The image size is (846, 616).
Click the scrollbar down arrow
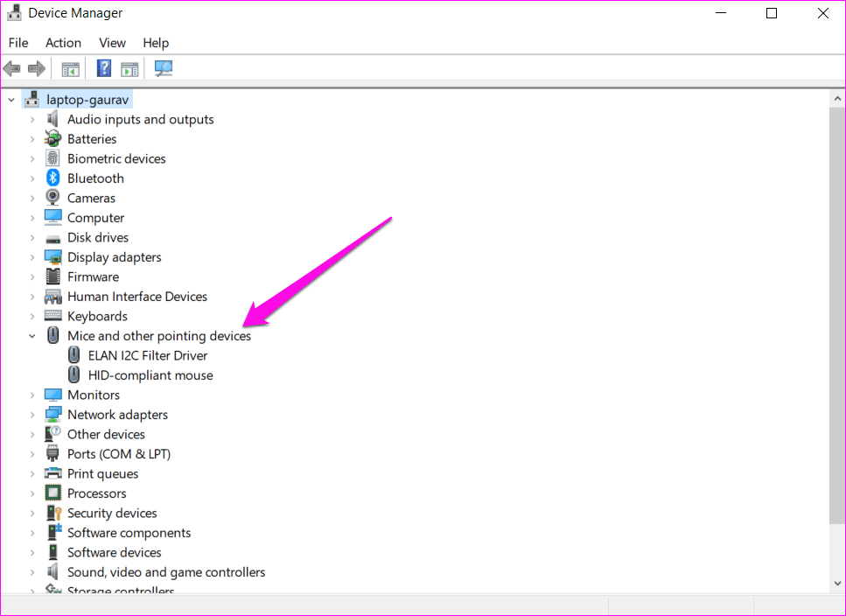[837, 583]
